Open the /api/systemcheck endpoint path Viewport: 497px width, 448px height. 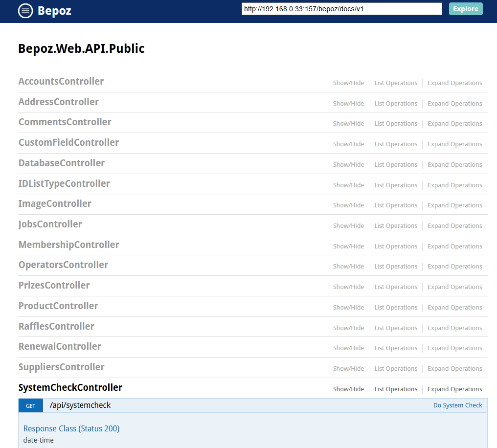(80, 405)
